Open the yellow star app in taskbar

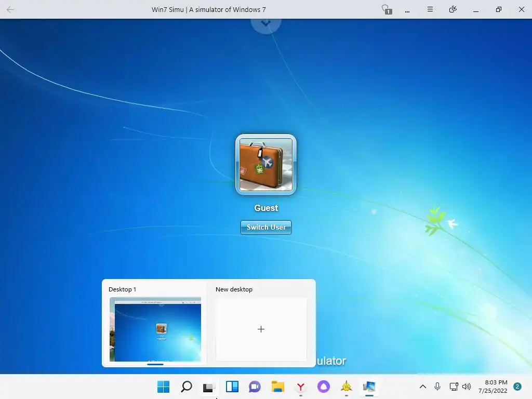pos(347,387)
